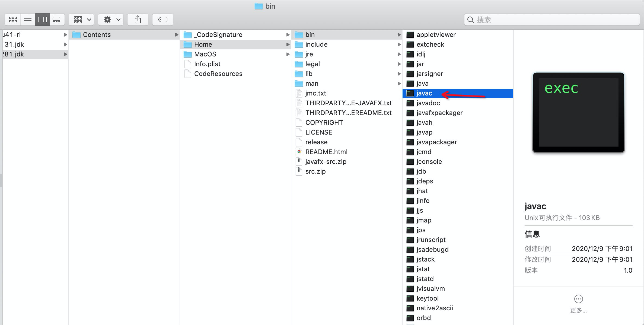Open the include folder
This screenshot has height=325, width=644.
pos(316,44)
